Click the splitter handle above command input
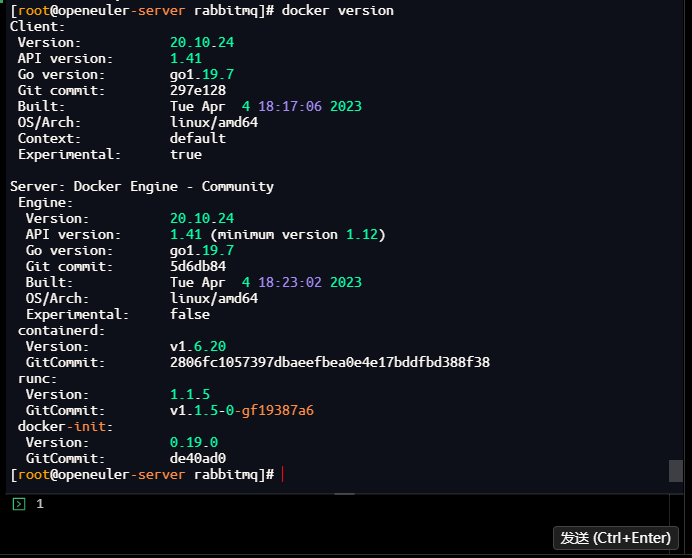692x558 pixels. pyautogui.click(x=344, y=494)
